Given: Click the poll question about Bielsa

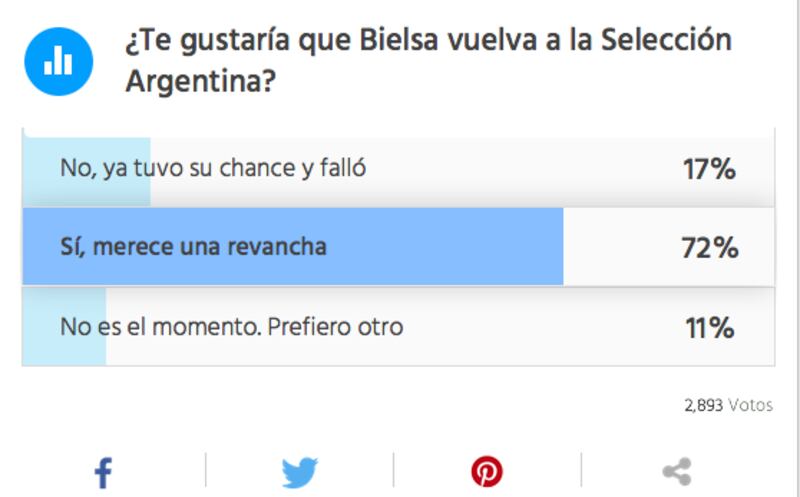Looking at the screenshot, I should click(429, 60).
